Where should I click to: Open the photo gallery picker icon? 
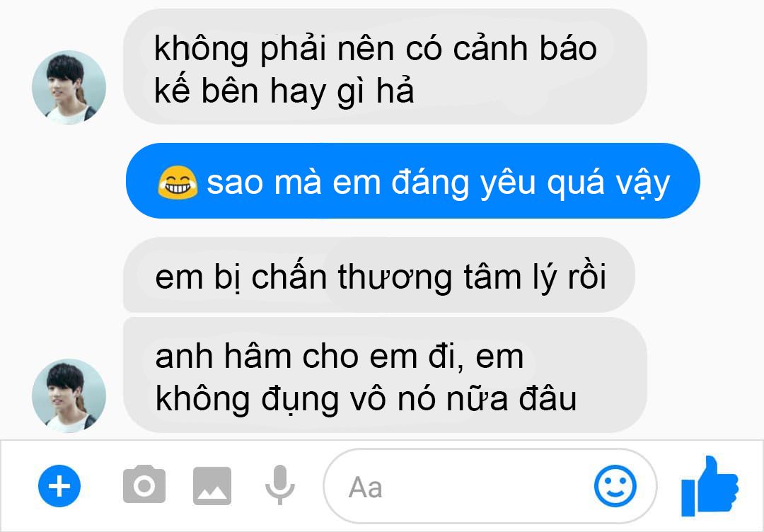[212, 486]
